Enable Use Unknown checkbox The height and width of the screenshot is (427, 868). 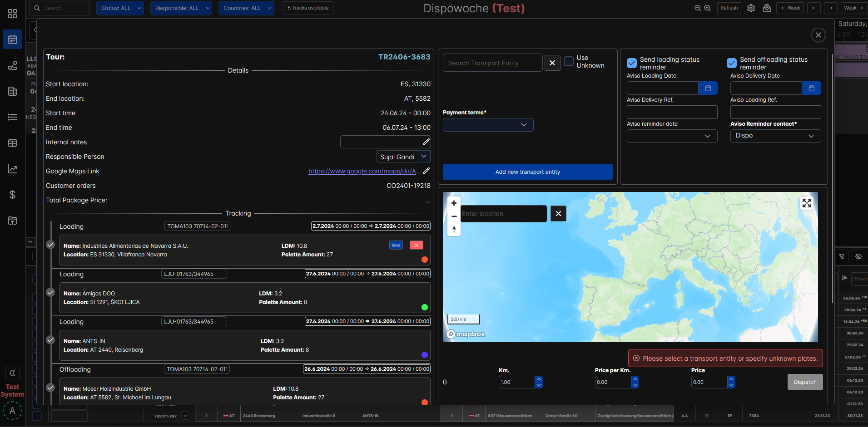point(568,61)
